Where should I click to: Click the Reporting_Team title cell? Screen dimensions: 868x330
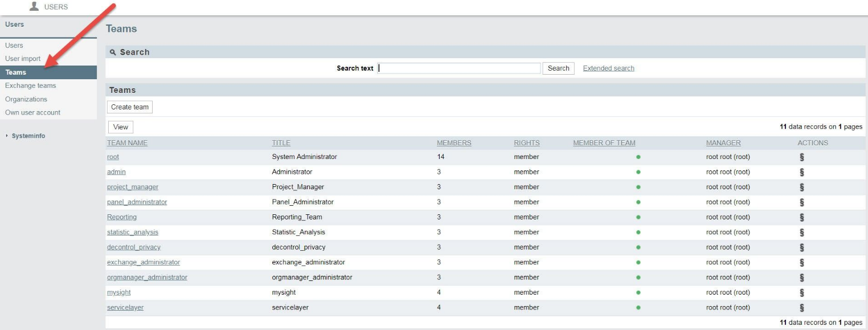(x=297, y=217)
